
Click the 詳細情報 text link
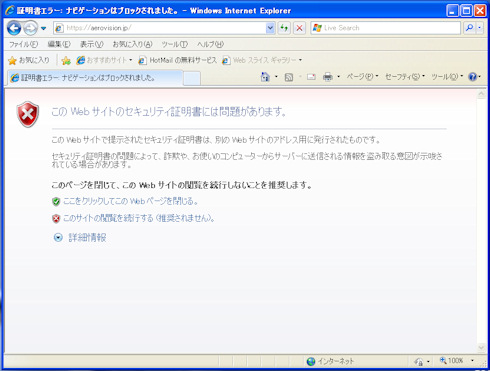87,237
